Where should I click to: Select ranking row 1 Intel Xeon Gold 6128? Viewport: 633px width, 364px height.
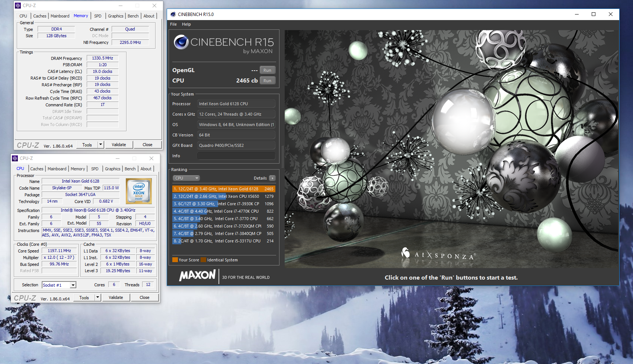(x=224, y=189)
